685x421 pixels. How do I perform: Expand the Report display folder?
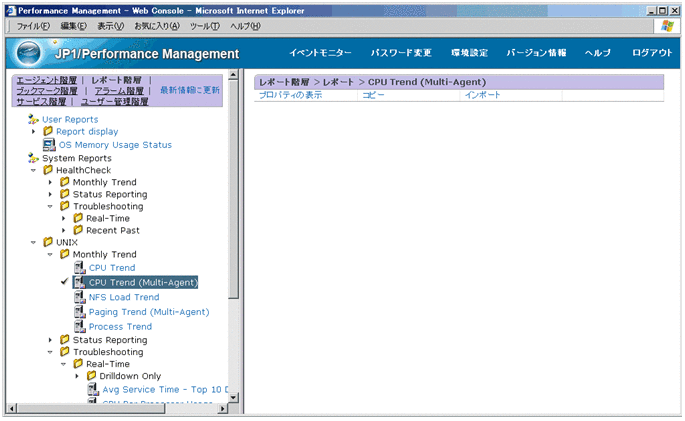point(34,131)
